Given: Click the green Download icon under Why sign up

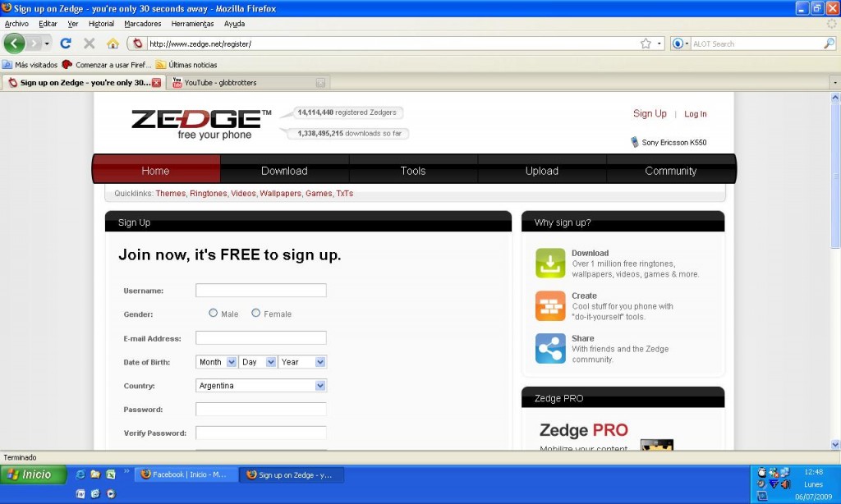Looking at the screenshot, I should [x=550, y=263].
